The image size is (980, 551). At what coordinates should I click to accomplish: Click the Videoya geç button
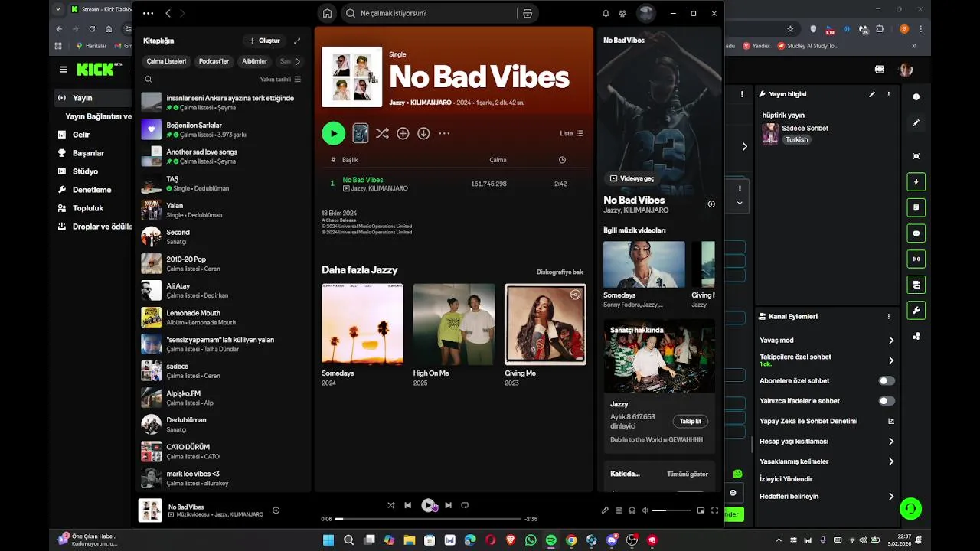point(632,178)
